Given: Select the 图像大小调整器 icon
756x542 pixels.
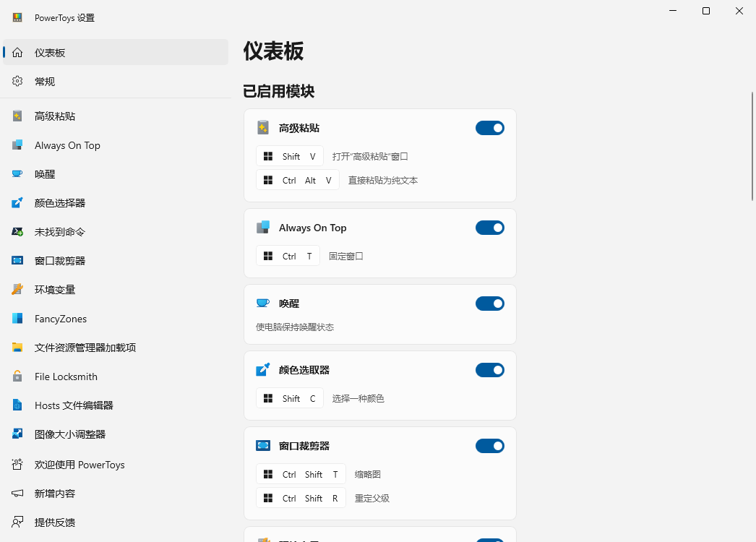Looking at the screenshot, I should pyautogui.click(x=17, y=434).
